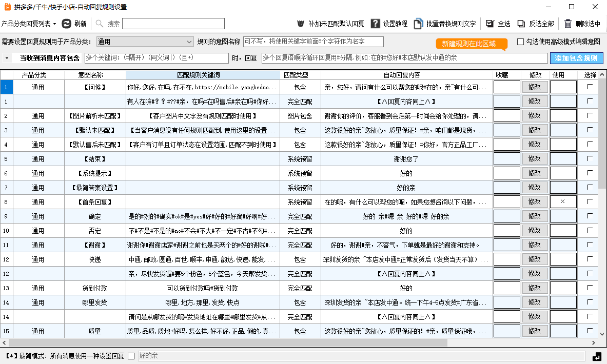Screen dimensions: 607x364
Task: Click the 全选 select-all icon
Action: tap(490, 24)
